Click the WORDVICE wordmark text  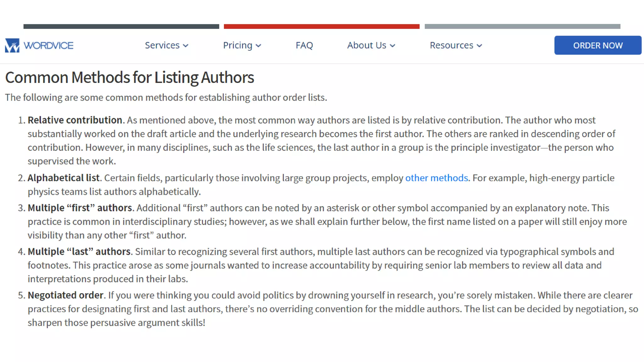(48, 46)
